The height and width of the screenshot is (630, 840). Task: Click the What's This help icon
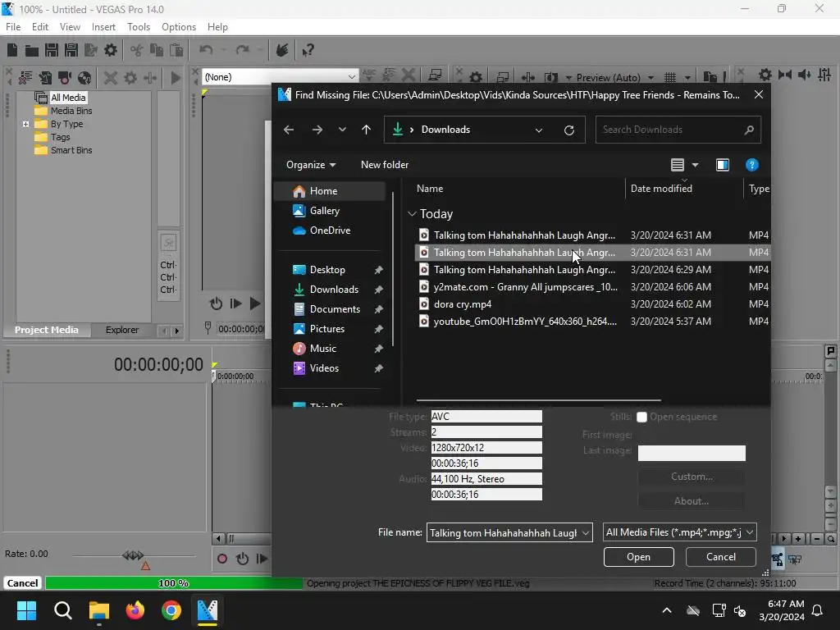pos(308,50)
